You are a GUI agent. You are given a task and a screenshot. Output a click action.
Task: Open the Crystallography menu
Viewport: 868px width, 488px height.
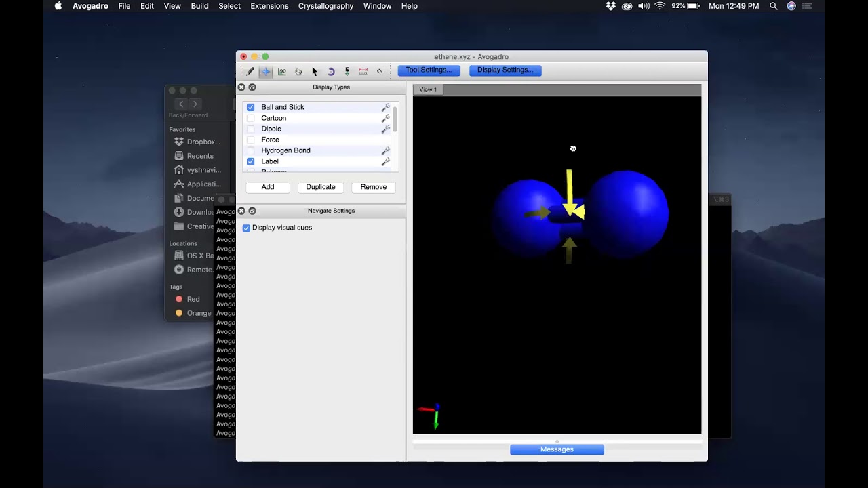(x=325, y=6)
